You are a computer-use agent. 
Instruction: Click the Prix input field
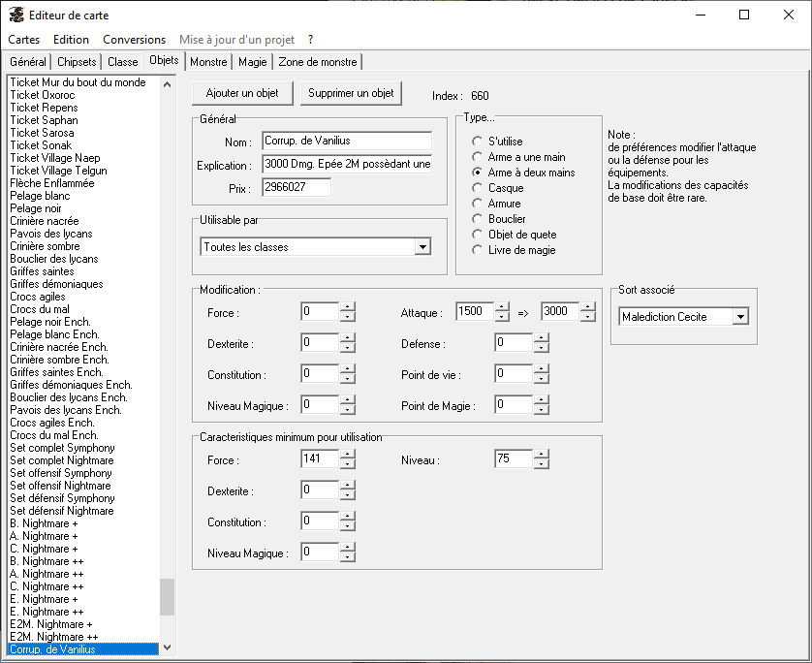pyautogui.click(x=297, y=187)
